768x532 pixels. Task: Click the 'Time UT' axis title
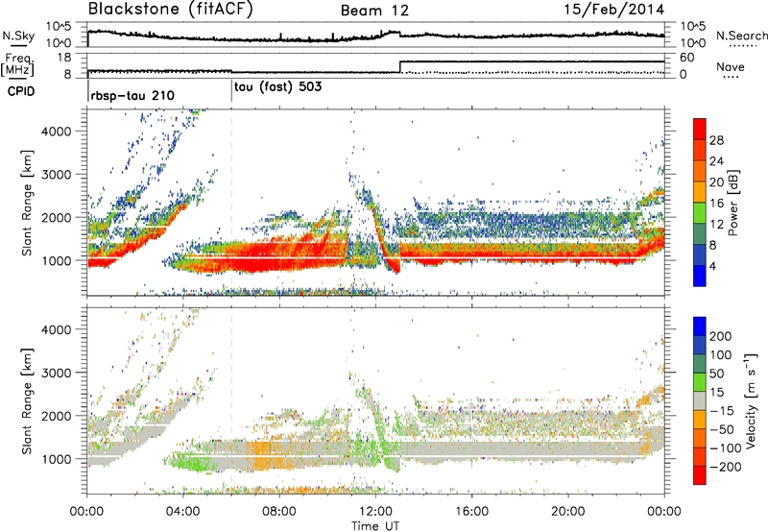(375, 526)
